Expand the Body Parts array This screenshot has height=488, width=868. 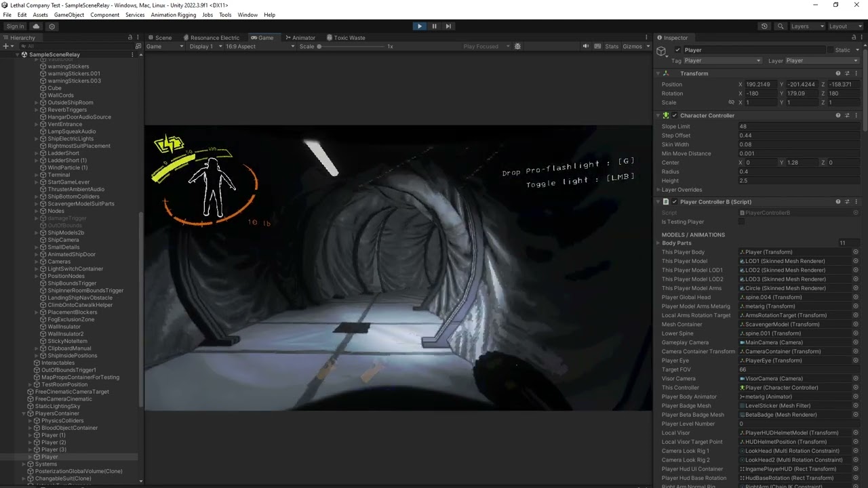click(658, 243)
